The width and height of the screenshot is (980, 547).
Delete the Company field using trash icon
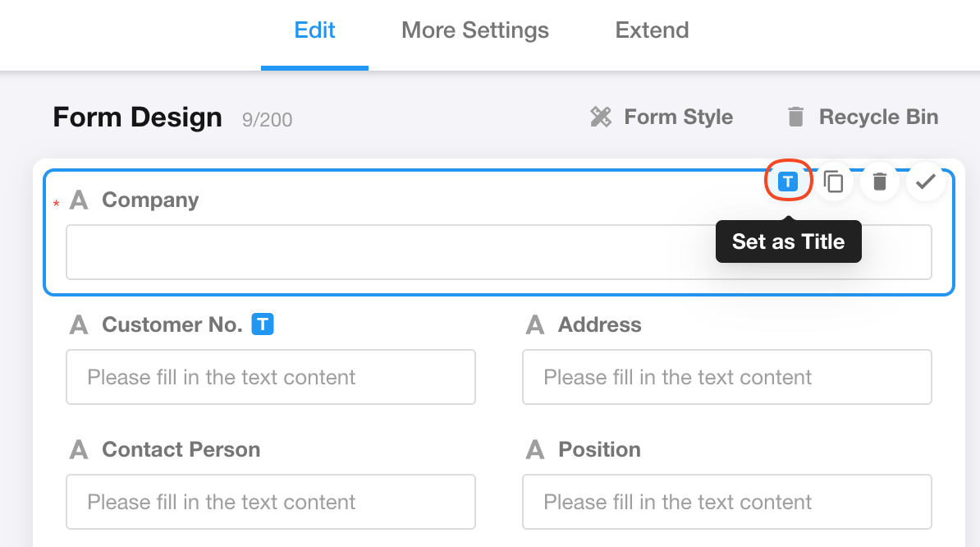pyautogui.click(x=880, y=182)
